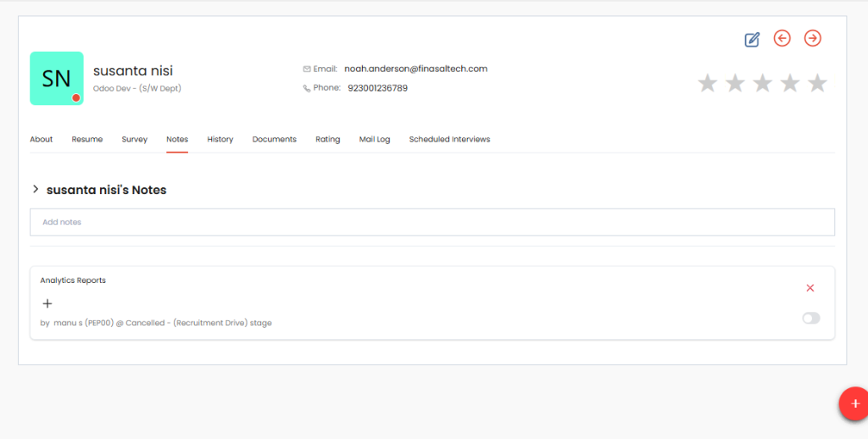
Task: Click the SN candidate avatar
Action: [56, 79]
